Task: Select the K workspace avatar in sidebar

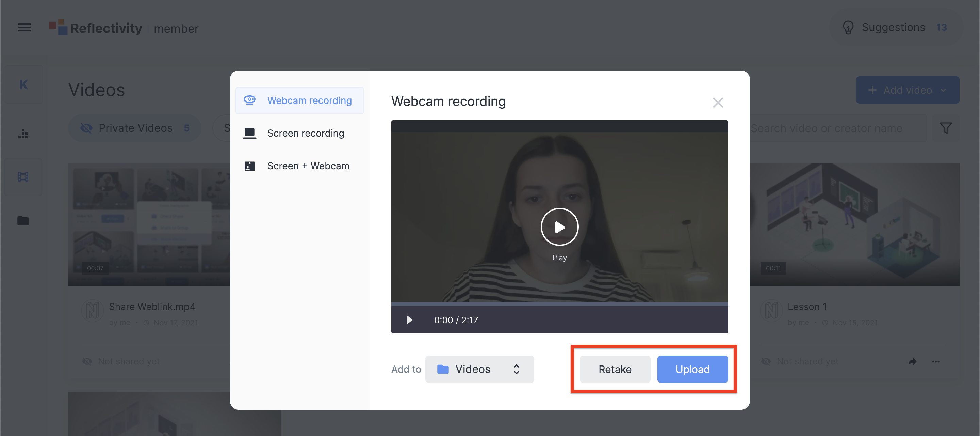Action: tap(23, 84)
